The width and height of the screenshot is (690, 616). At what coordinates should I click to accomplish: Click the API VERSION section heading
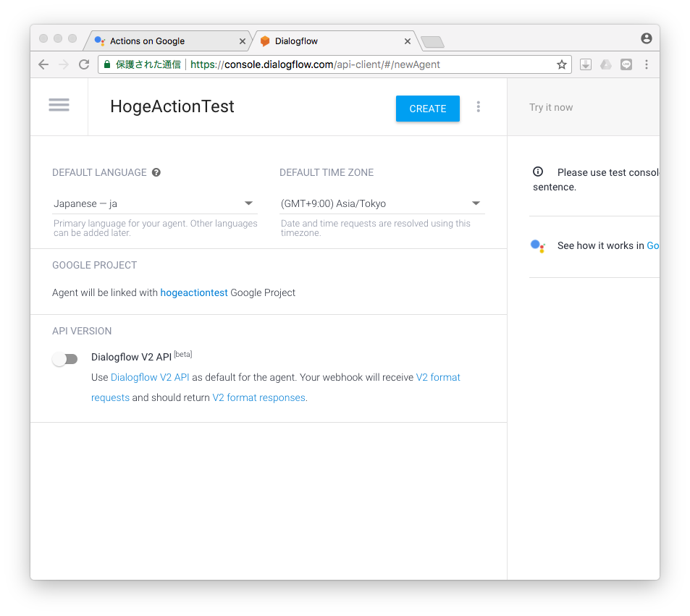[x=82, y=331]
